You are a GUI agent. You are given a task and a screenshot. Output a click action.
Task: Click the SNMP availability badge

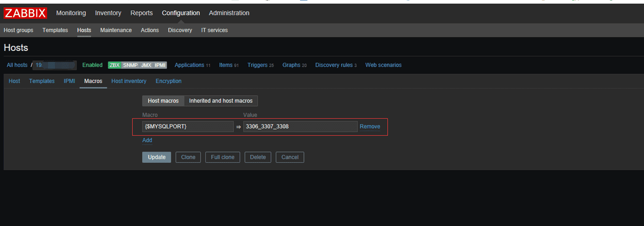tap(130, 65)
